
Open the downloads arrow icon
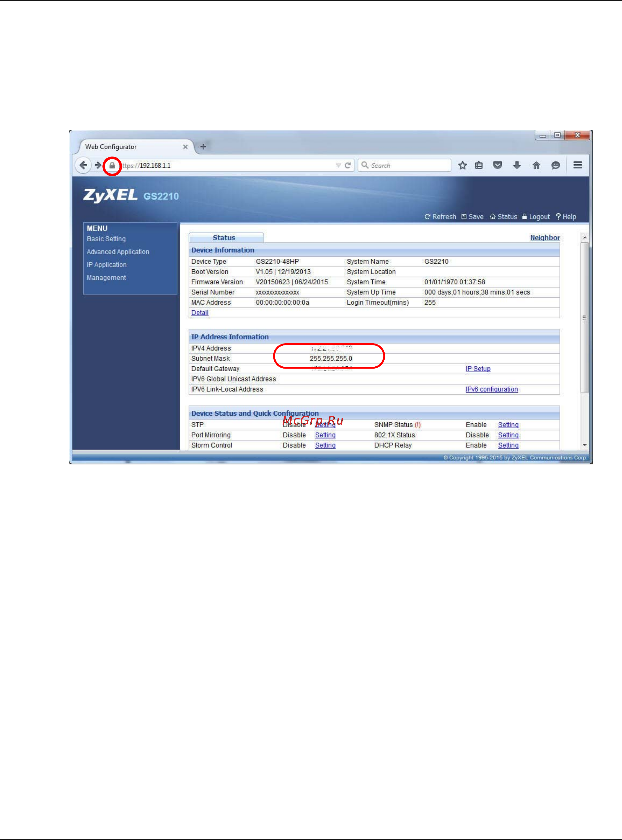point(517,165)
